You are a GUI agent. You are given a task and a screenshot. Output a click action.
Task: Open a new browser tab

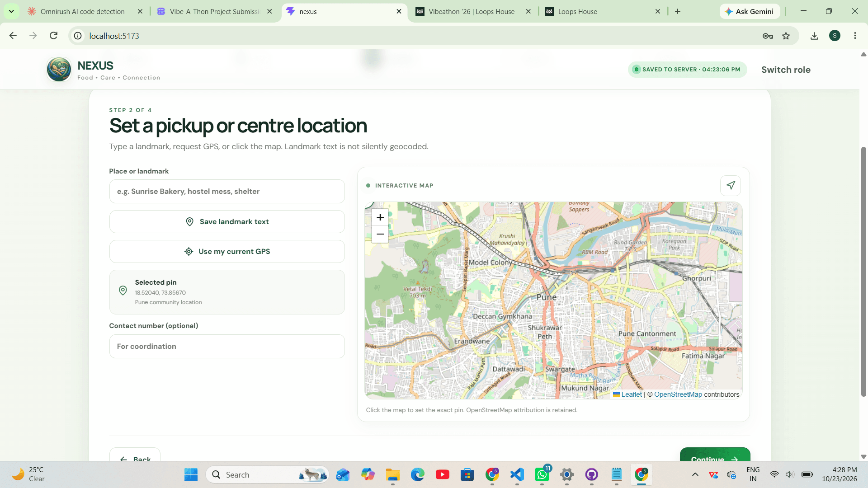[x=678, y=12]
